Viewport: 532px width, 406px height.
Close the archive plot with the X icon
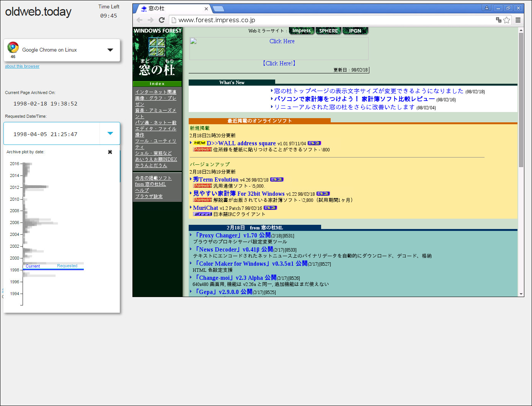tap(110, 152)
